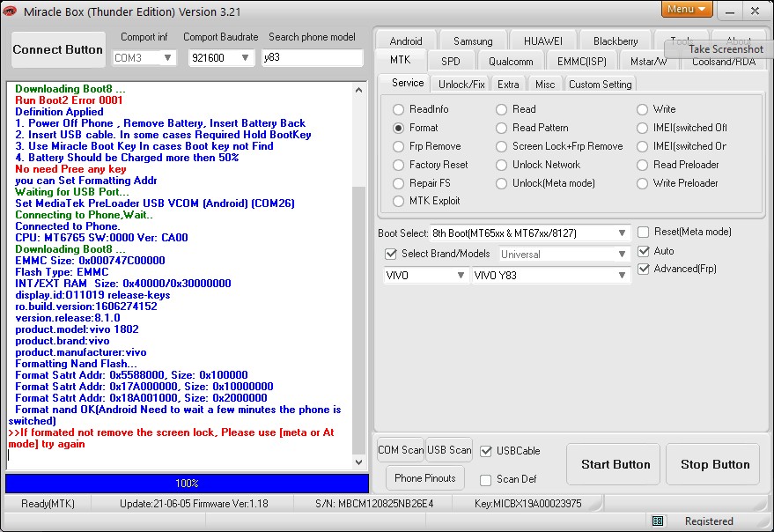Viewport: 774px width, 532px height.
Task: Select the MTK Exploit radio option
Action: 398,201
